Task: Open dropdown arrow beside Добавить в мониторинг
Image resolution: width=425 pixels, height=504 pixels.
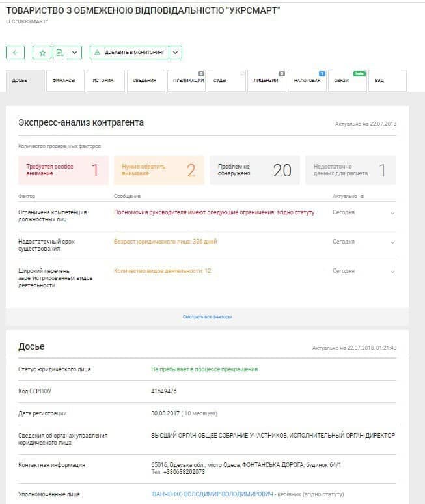Action: [x=175, y=52]
